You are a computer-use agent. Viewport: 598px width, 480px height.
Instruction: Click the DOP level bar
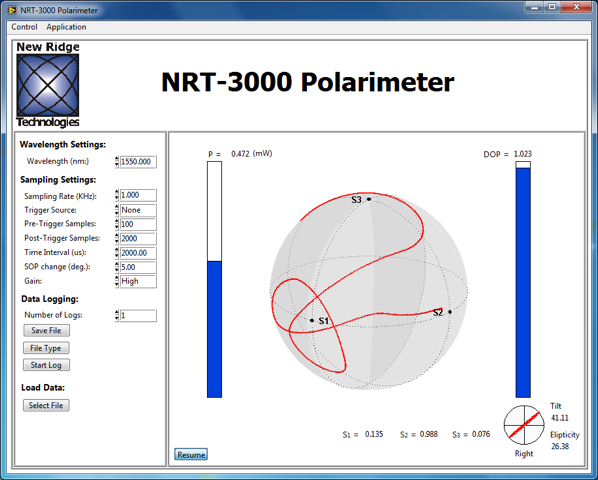pyautogui.click(x=523, y=279)
